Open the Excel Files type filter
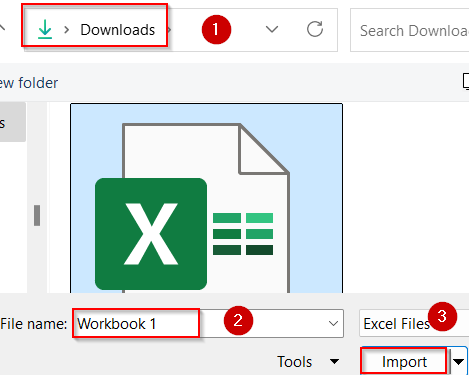The width and height of the screenshot is (469, 375). click(x=414, y=323)
